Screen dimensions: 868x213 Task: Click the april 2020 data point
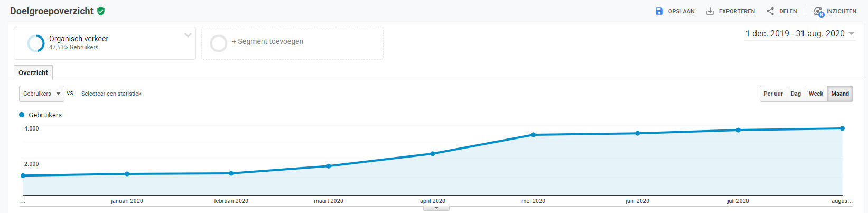(x=433, y=154)
